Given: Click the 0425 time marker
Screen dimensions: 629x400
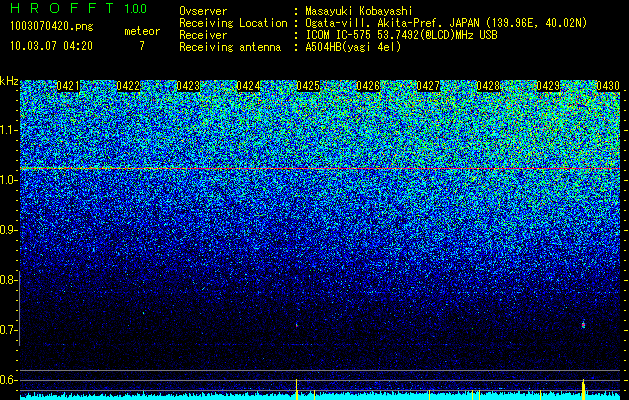Looking at the screenshot, I should [x=308, y=86].
